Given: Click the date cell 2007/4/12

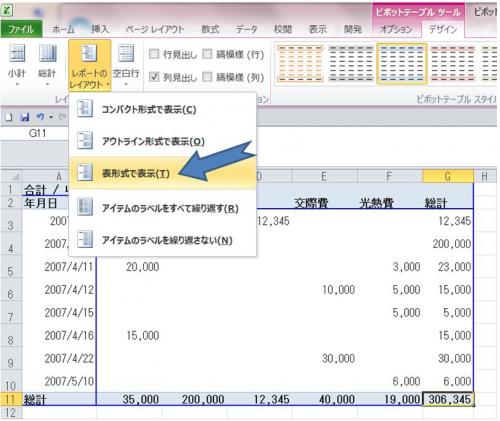Looking at the screenshot, I should coord(59,290).
